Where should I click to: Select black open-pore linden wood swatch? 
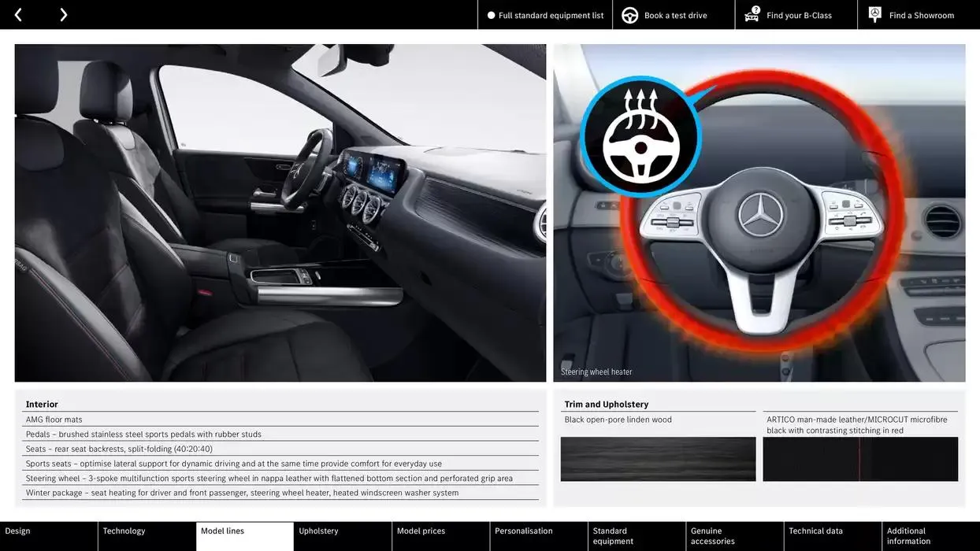click(x=658, y=459)
